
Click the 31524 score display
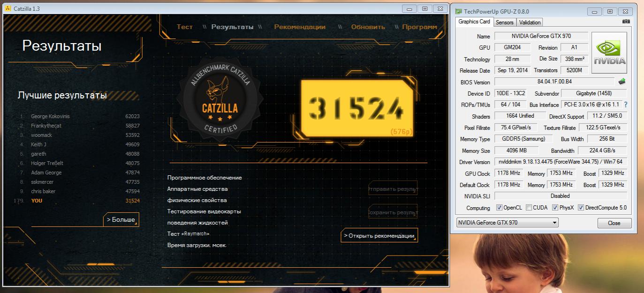[357, 108]
